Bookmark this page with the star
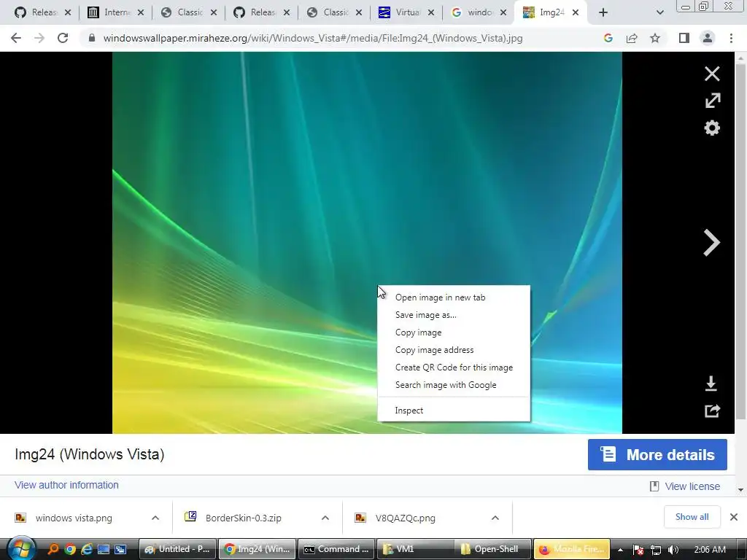This screenshot has height=560, width=747. [655, 38]
